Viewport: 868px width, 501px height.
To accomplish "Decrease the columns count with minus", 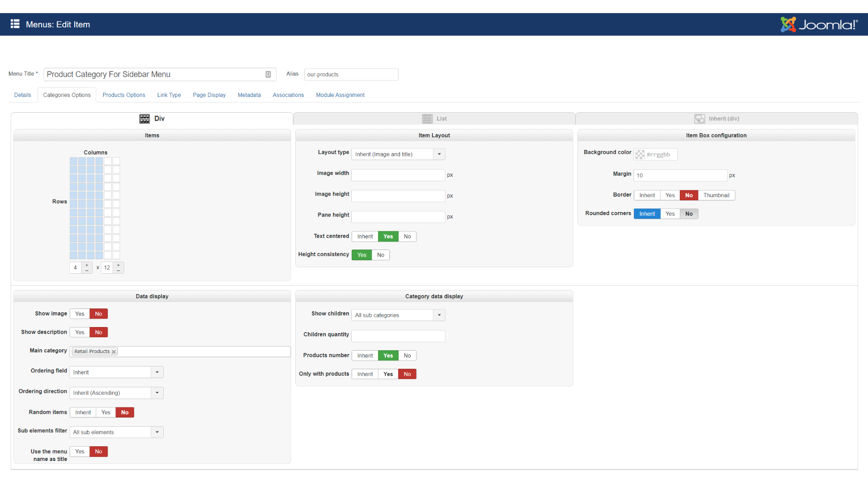I will coord(87,270).
